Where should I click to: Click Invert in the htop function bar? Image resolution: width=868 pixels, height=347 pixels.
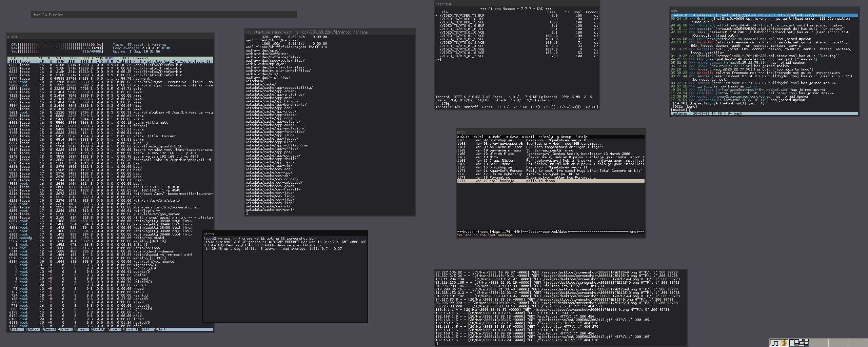coord(66,329)
